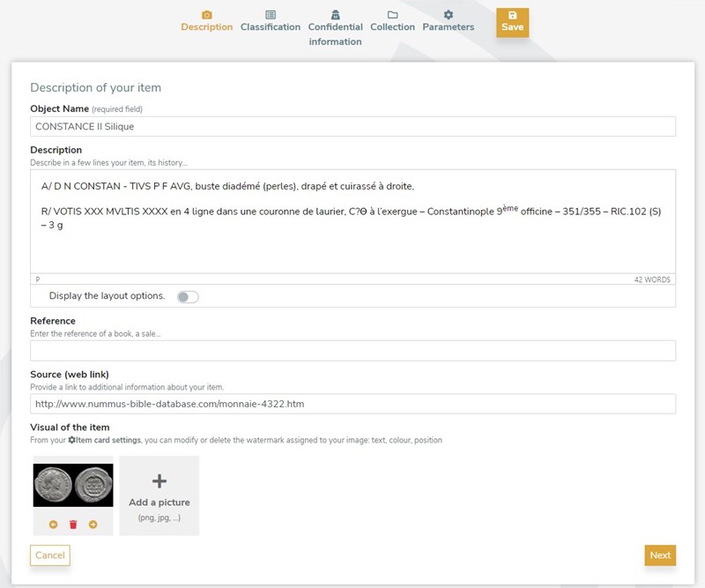Click the icon above Confidential information
The width and height of the screenshot is (705, 588).
(x=336, y=15)
